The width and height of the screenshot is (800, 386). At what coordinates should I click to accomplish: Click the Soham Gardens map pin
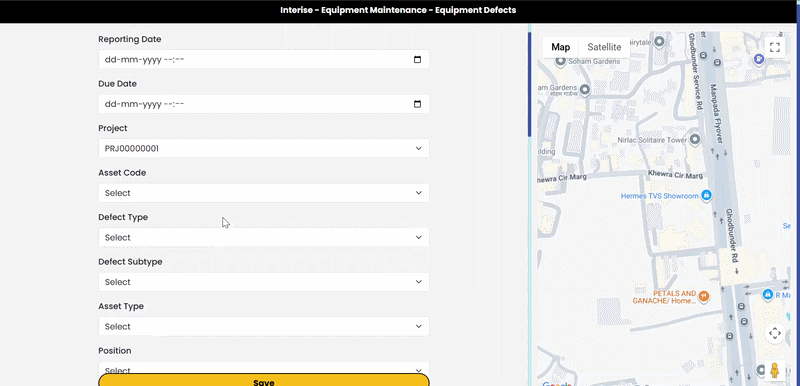(560, 62)
